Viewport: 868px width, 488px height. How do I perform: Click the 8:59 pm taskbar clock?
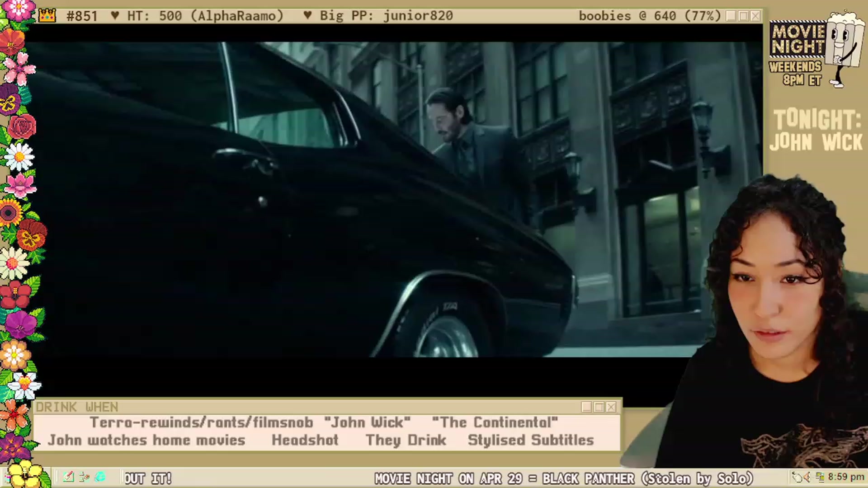coord(846,477)
